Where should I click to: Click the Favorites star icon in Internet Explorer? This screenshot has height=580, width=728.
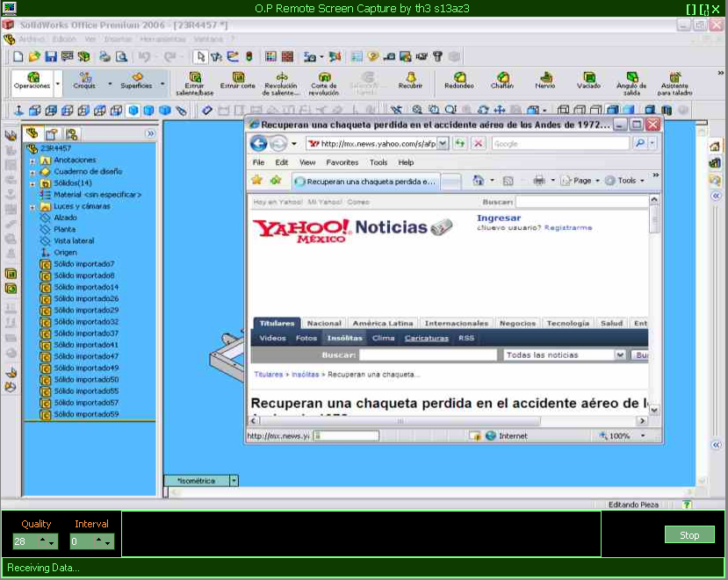(256, 180)
